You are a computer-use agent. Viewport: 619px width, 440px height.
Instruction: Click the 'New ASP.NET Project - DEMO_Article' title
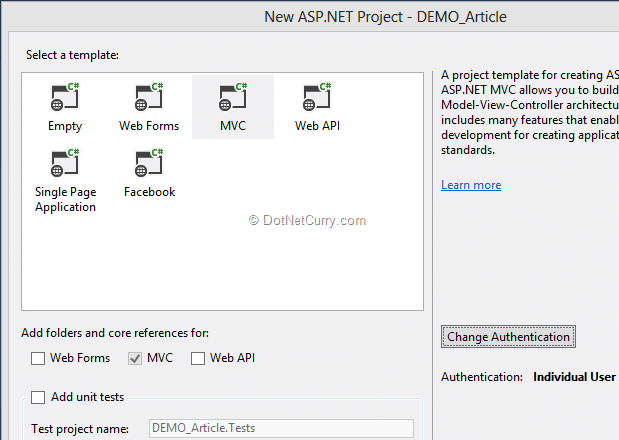[x=385, y=17]
